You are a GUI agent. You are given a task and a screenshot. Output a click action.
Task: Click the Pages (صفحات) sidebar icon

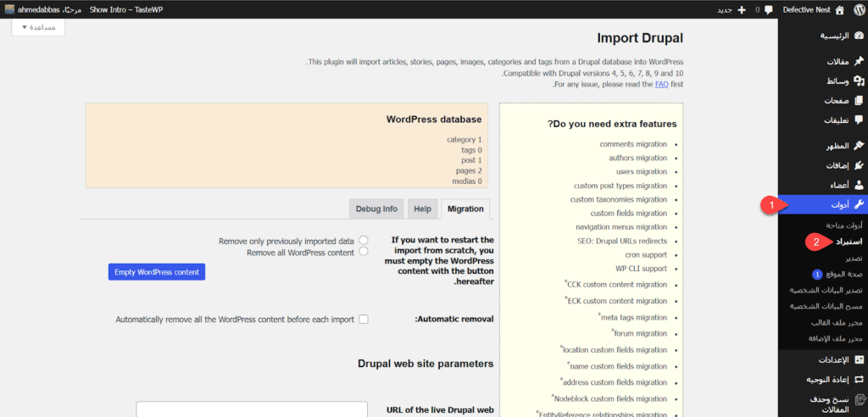(858, 101)
